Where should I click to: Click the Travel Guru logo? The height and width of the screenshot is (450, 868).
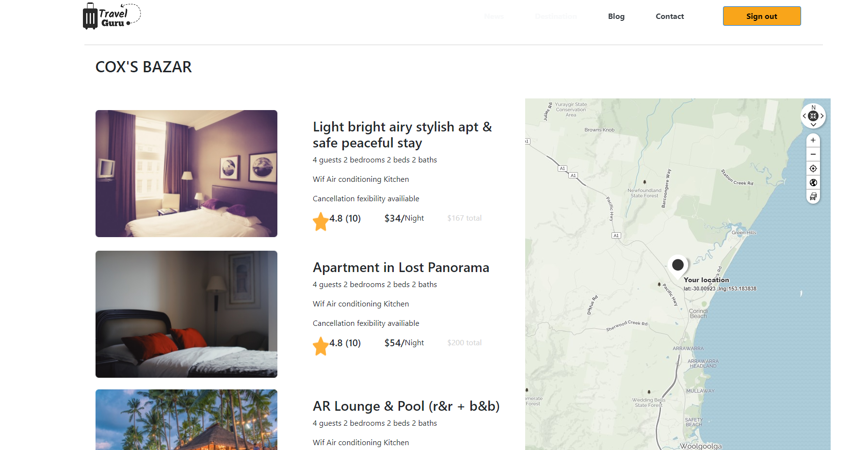[112, 16]
